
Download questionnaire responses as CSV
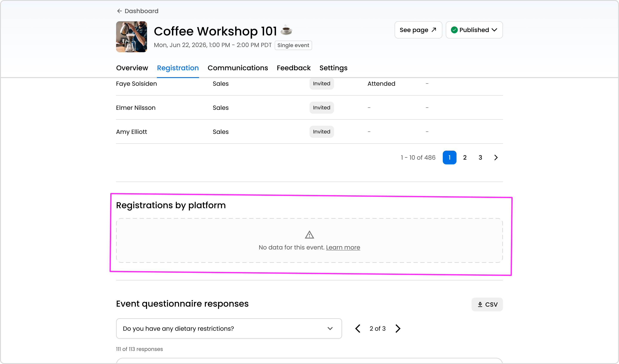(x=487, y=304)
